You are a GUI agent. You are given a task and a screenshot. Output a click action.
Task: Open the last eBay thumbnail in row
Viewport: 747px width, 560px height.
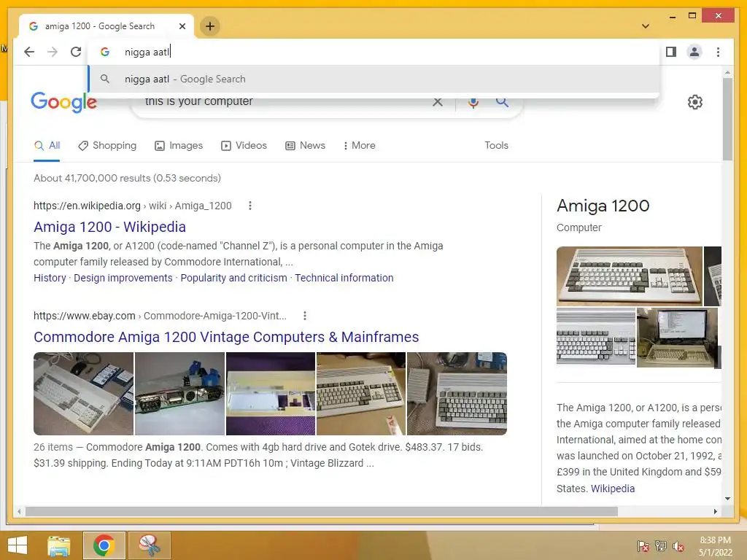tap(457, 394)
